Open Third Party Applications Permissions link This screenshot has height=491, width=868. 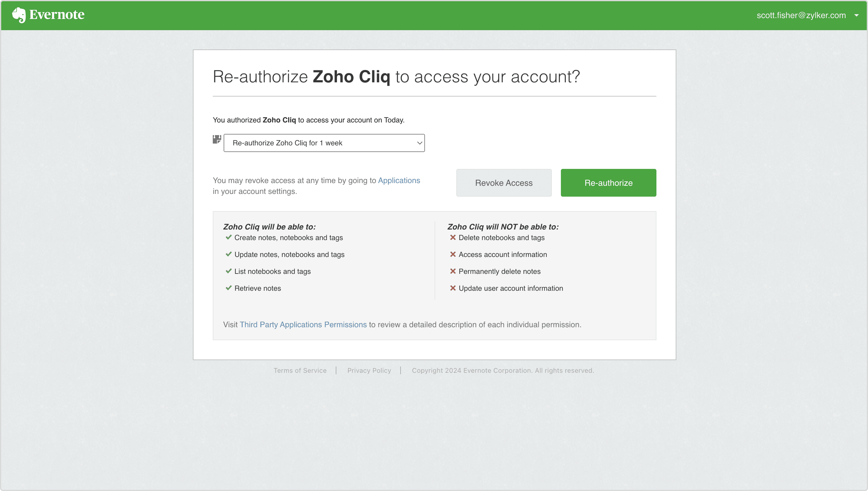click(303, 325)
